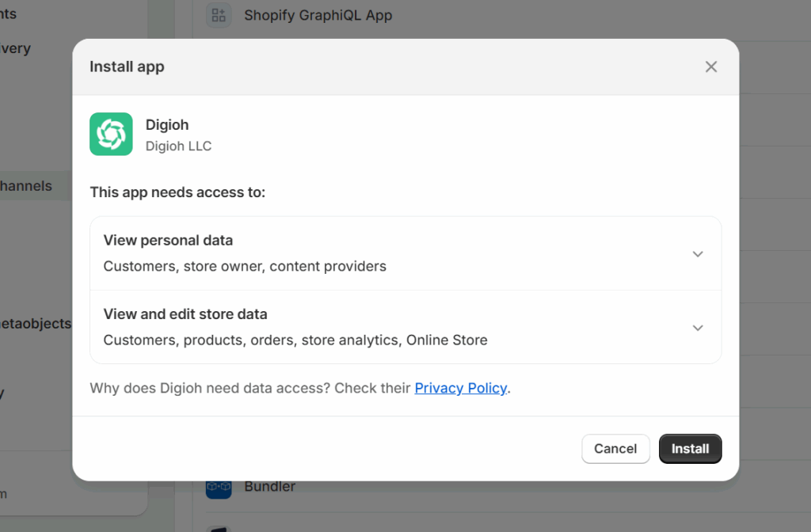This screenshot has height=532, width=811.
Task: Expand the View and edit store data section
Action: 405,326
